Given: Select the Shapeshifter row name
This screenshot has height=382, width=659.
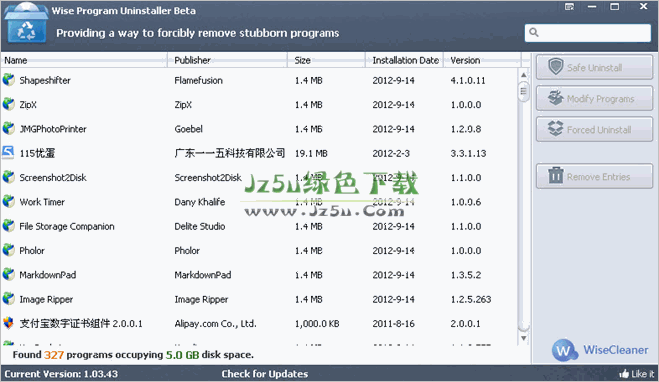Looking at the screenshot, I should click(45, 80).
